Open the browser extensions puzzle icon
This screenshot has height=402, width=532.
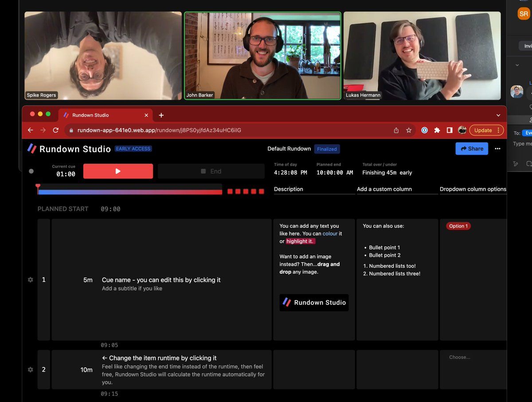(437, 130)
